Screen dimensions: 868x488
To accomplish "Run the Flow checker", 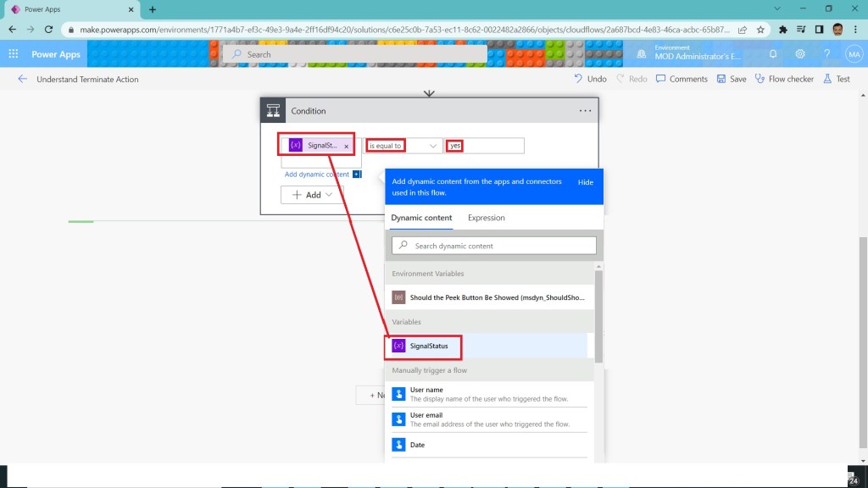I will pos(784,79).
